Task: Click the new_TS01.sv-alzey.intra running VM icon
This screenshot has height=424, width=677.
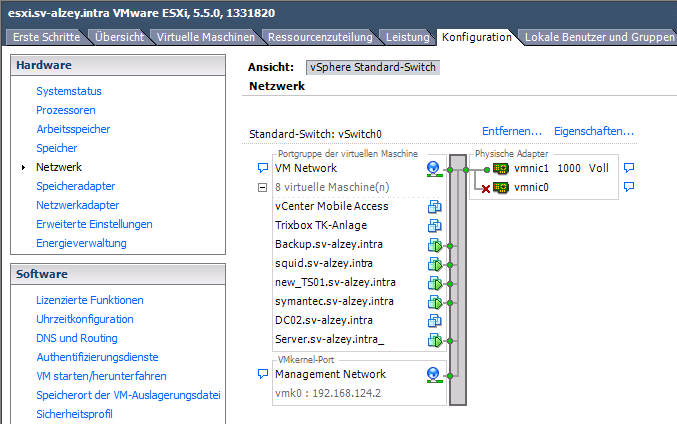Action: pyautogui.click(x=434, y=283)
